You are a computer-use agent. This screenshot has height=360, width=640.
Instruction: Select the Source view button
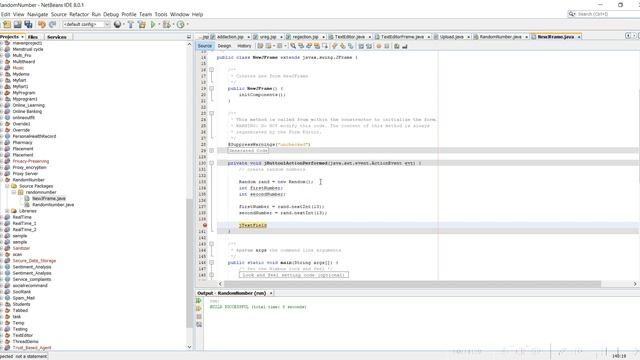(204, 46)
